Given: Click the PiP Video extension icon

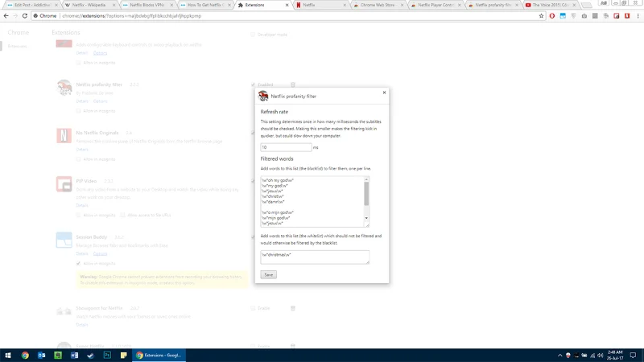Looking at the screenshot, I should click(64, 184).
